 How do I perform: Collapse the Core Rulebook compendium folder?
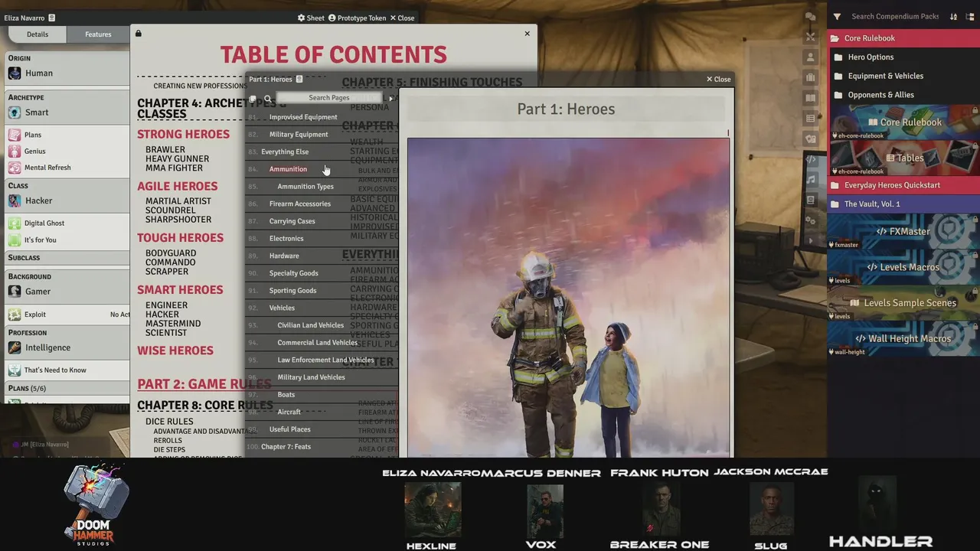coord(903,38)
